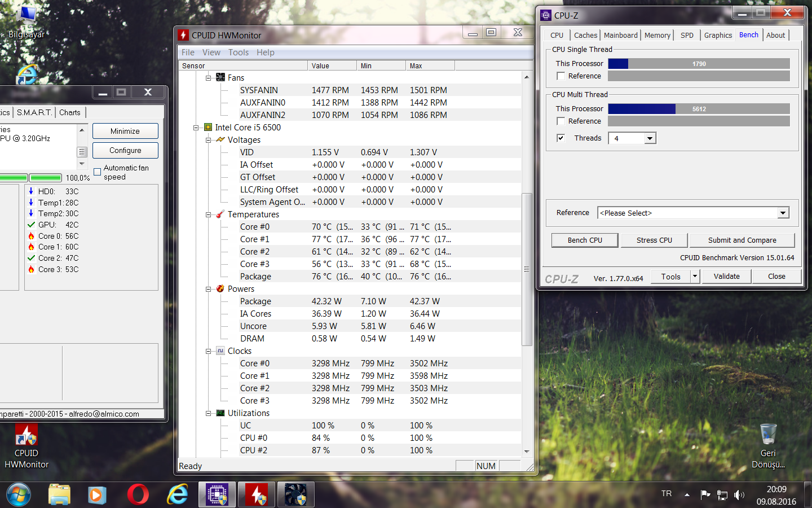Collapse the Clocks tree node

(208, 351)
